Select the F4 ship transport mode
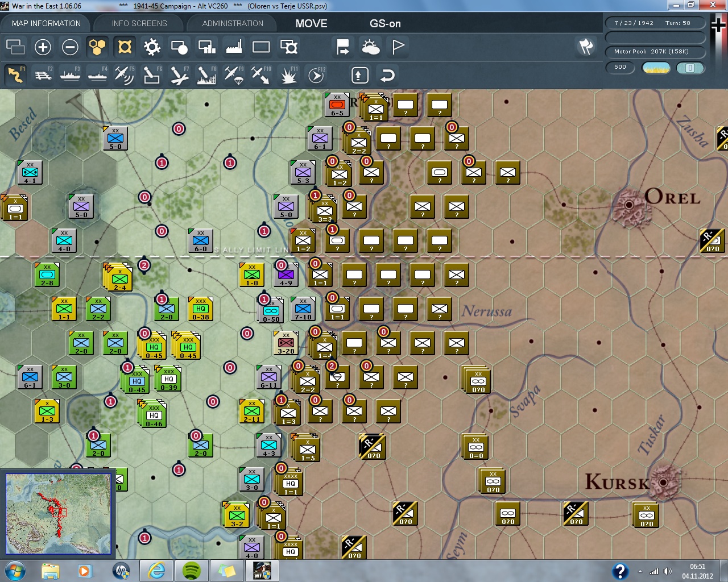 [97, 74]
